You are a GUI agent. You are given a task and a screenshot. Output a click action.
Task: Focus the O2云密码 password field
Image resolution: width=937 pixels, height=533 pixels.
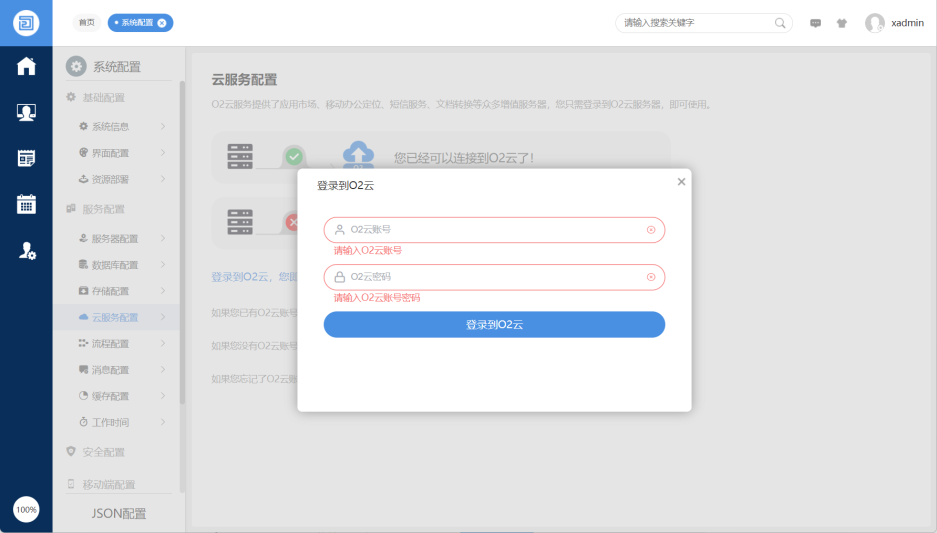tap(490, 277)
